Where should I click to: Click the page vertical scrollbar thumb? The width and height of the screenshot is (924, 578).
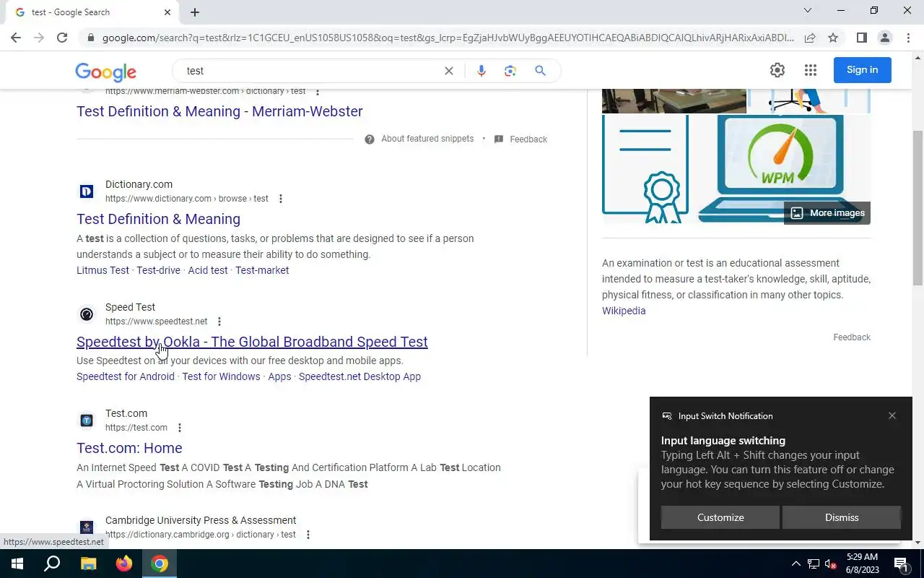tap(918, 208)
